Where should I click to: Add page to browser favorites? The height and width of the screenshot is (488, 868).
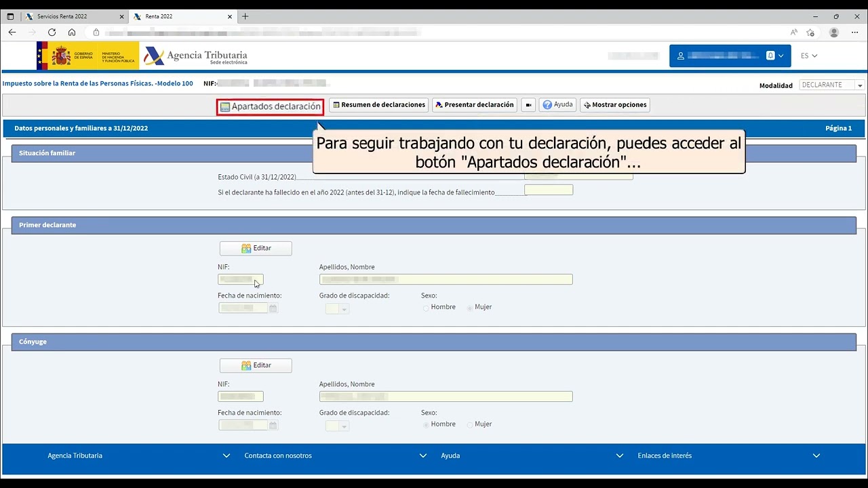[x=810, y=33]
